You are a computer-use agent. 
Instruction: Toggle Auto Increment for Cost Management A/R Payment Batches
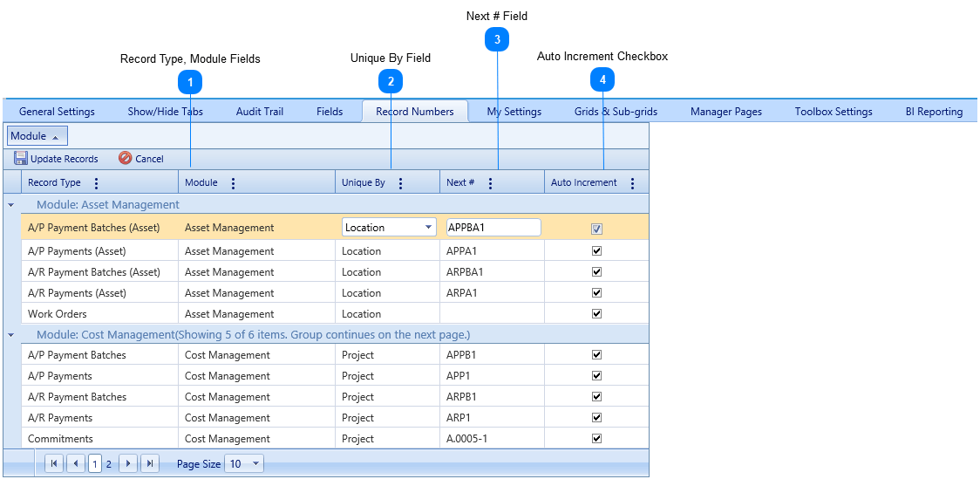597,396
